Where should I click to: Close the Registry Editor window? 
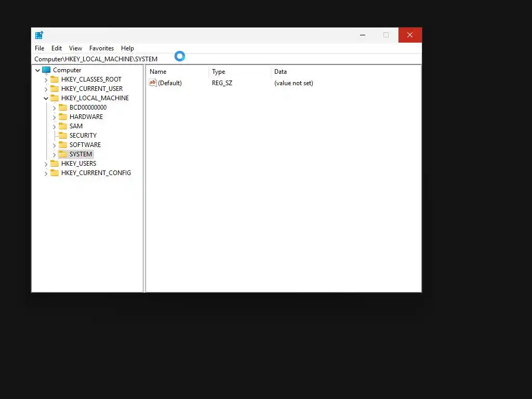click(410, 35)
